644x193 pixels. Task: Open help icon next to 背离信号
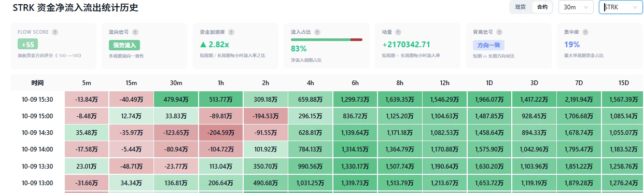500,32
